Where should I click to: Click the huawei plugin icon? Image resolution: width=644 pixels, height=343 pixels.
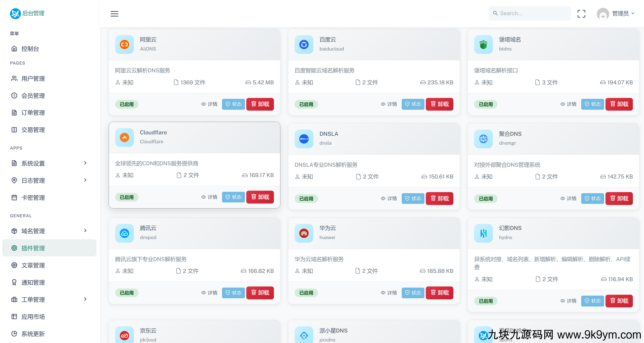[x=304, y=233]
